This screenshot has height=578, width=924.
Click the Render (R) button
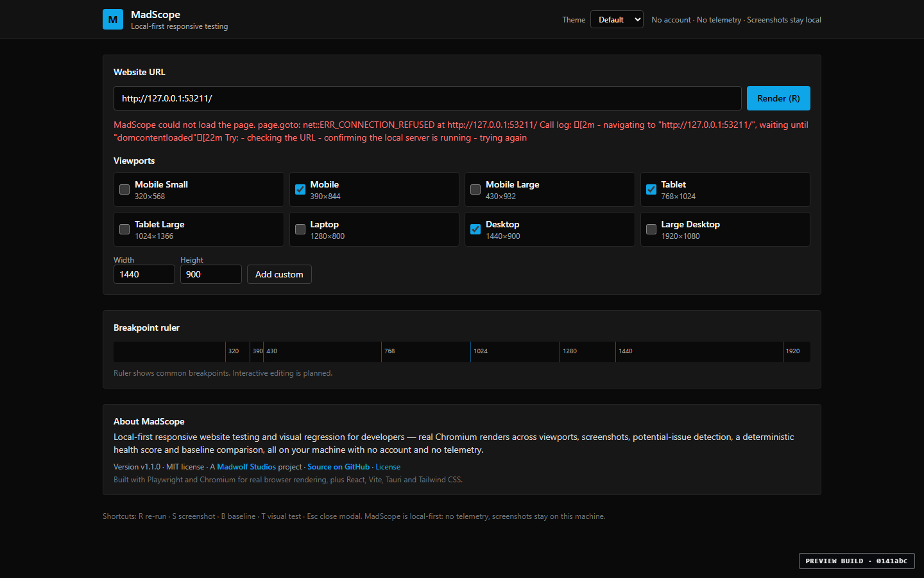[778, 98]
